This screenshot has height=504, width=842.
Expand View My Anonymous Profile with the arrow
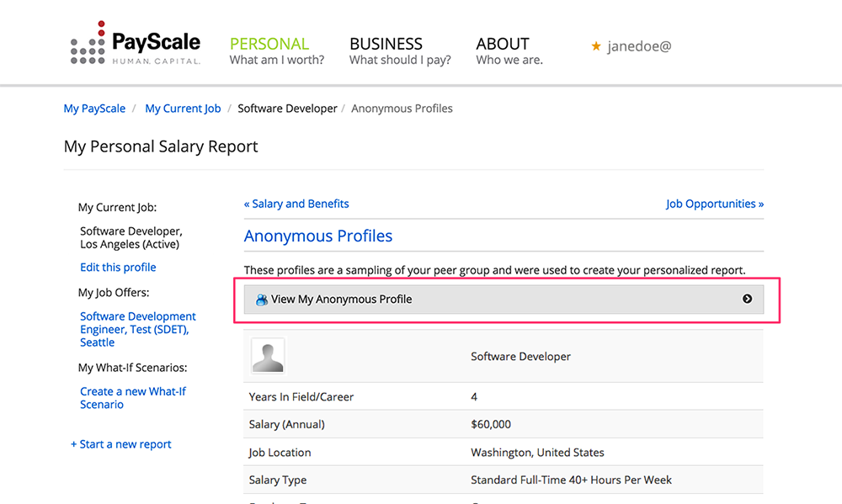tap(747, 299)
